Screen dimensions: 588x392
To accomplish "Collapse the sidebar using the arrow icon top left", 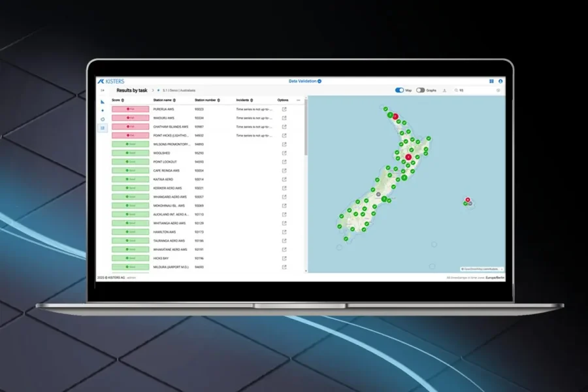I will click(x=101, y=90).
